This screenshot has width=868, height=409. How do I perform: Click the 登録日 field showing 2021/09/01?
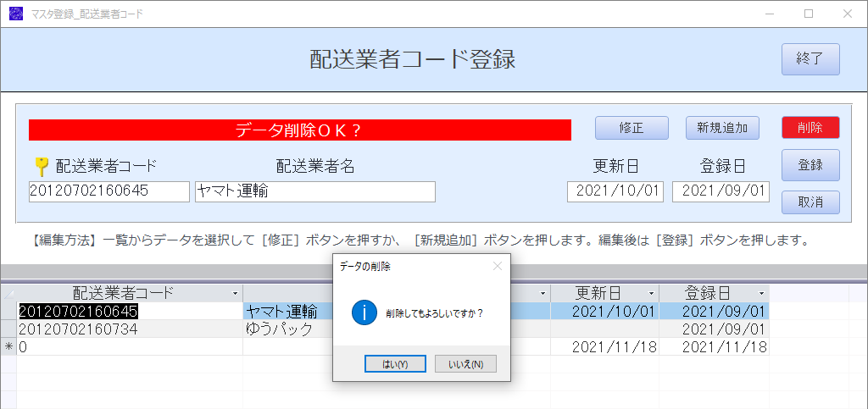coord(721,191)
